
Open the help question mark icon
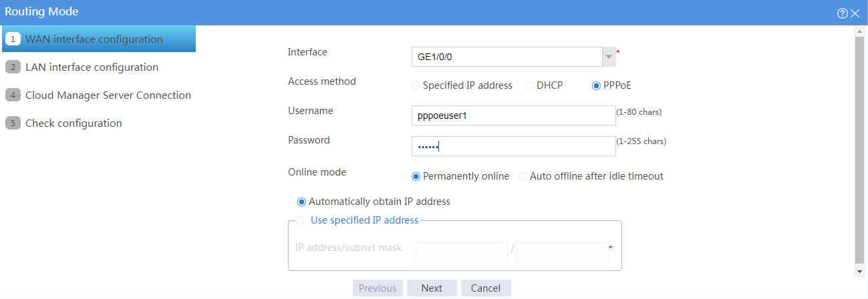pyautogui.click(x=842, y=13)
